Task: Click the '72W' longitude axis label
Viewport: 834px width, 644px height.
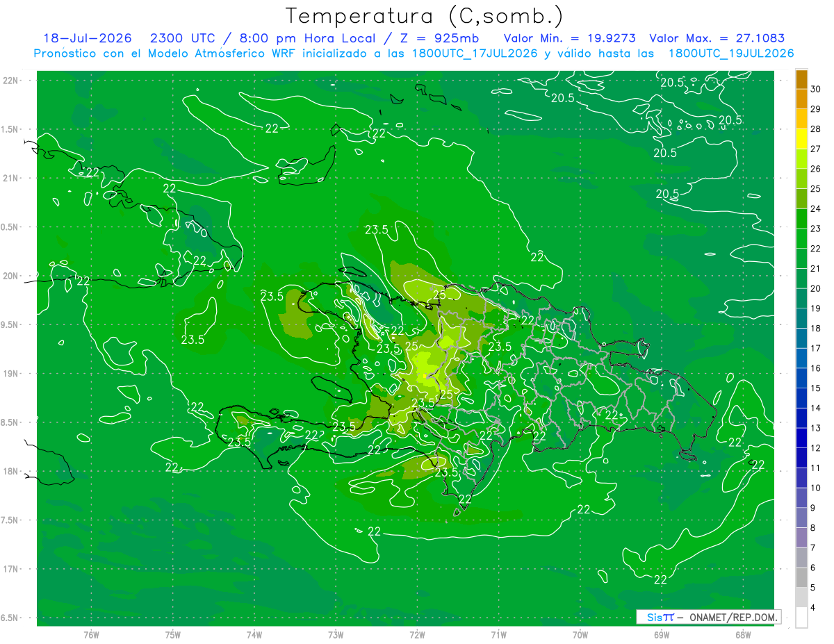Action: click(x=417, y=635)
